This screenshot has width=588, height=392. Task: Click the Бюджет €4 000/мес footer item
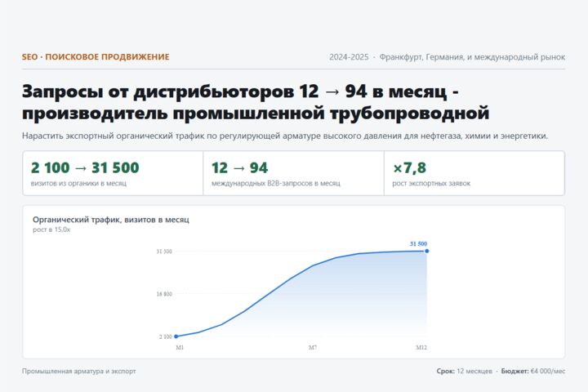point(532,371)
